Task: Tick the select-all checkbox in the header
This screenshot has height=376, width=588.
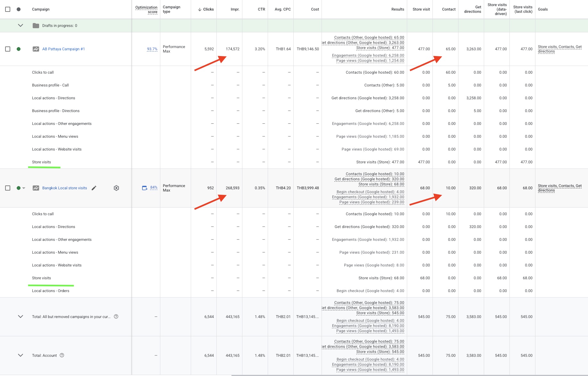Action: 8,9
